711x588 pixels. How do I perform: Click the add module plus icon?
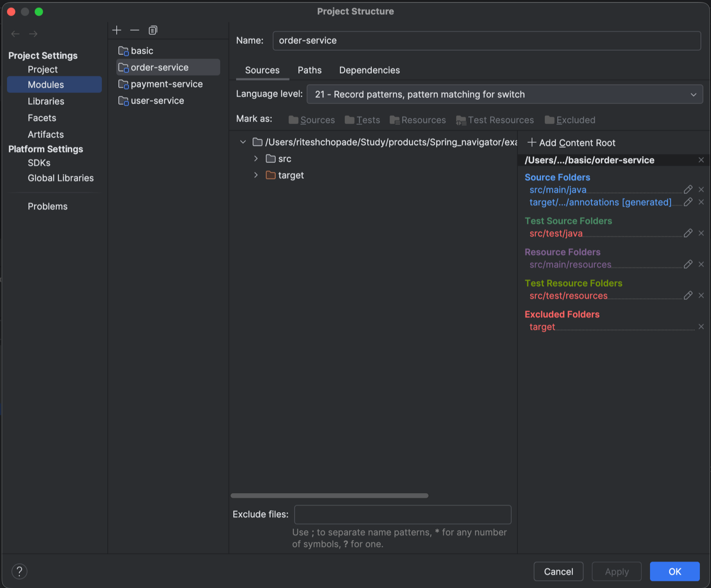117,30
